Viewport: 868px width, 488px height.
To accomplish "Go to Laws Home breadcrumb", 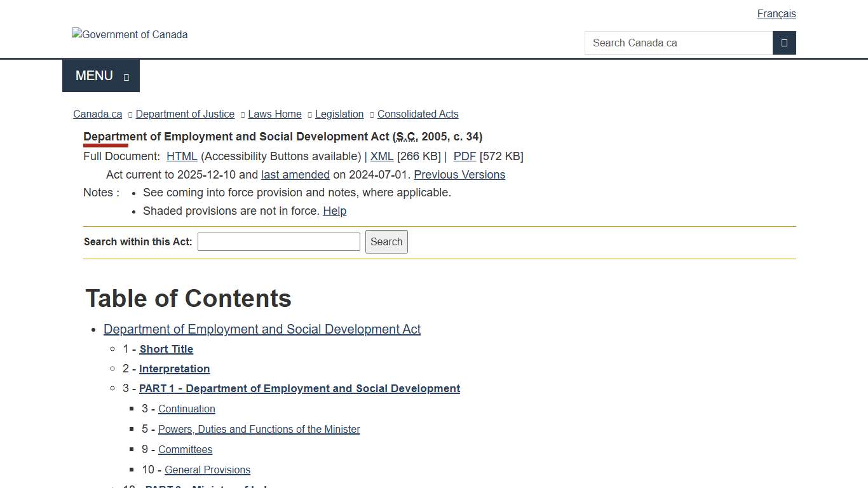I will (275, 114).
